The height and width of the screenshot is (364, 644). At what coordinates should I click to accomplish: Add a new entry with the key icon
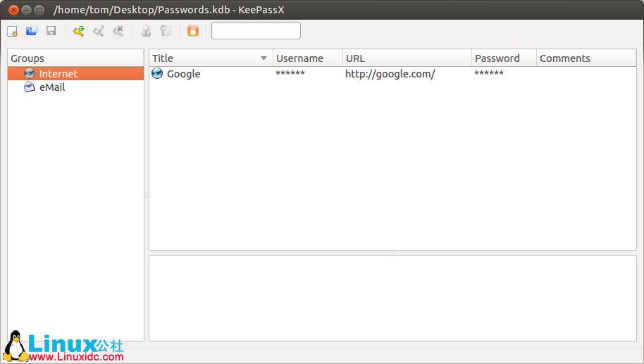point(79,31)
